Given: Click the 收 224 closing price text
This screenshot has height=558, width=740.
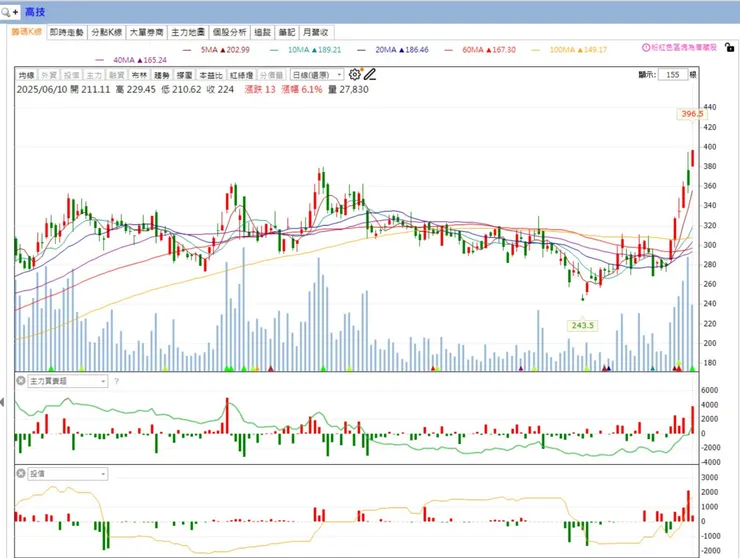Looking at the screenshot, I should (x=220, y=90).
